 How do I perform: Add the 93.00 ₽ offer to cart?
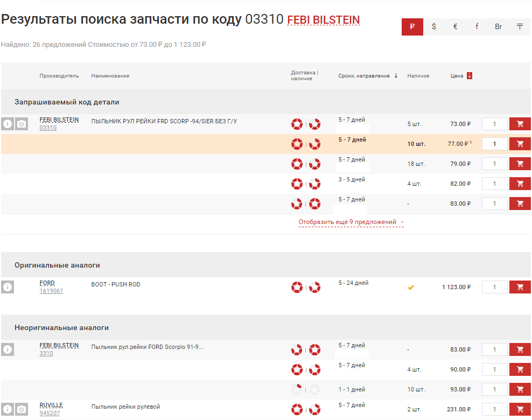click(520, 389)
